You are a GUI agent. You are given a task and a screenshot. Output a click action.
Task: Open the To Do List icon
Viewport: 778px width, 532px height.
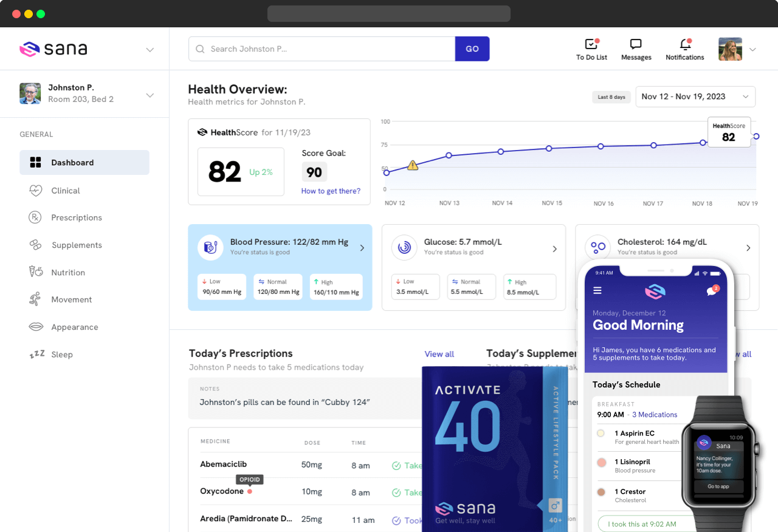pos(591,44)
